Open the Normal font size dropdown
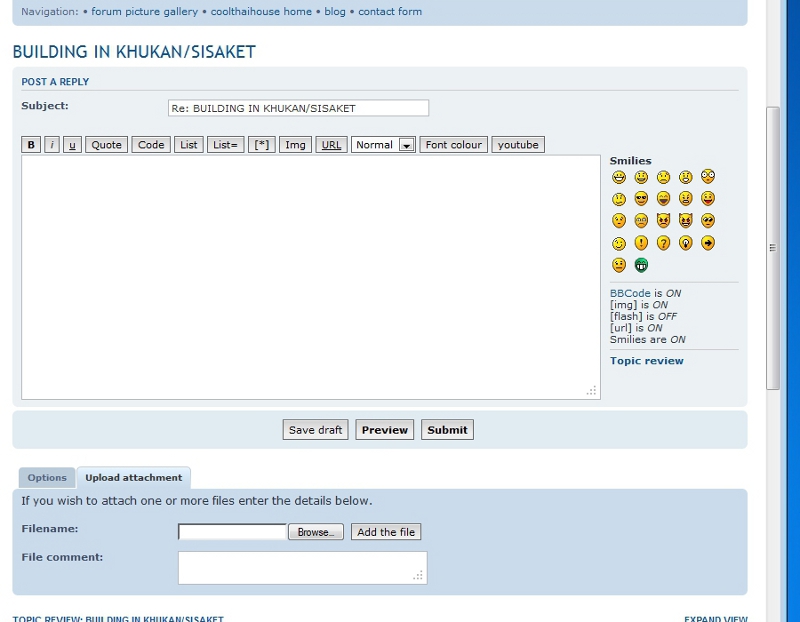The image size is (800, 622). [383, 145]
